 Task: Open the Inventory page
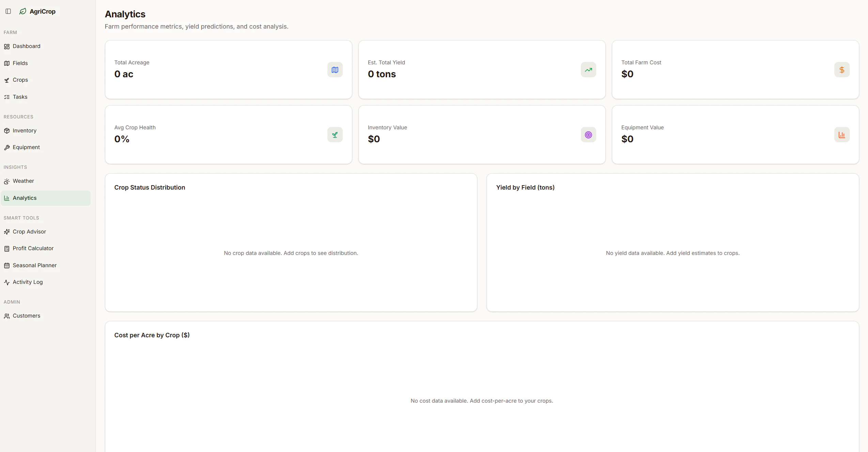(24, 131)
